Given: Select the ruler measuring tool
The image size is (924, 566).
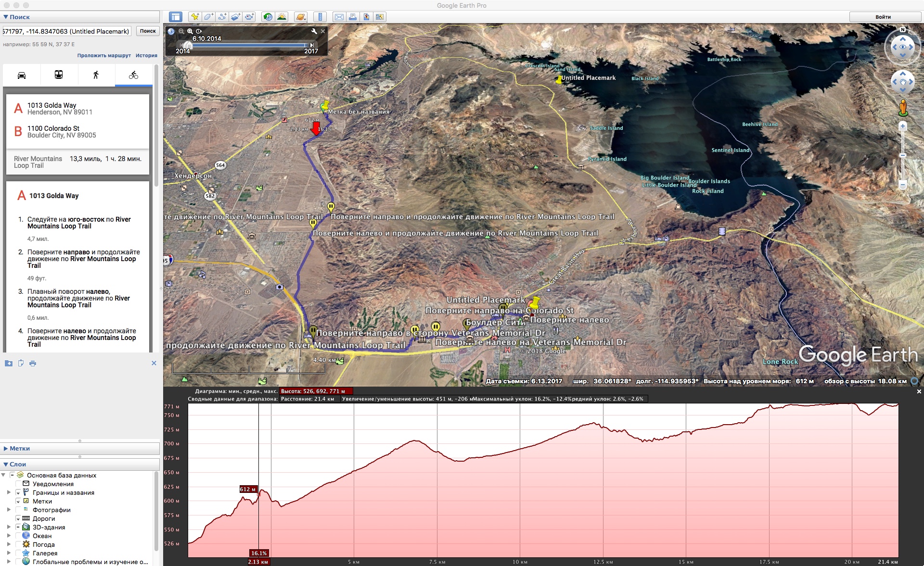Looking at the screenshot, I should click(x=320, y=17).
